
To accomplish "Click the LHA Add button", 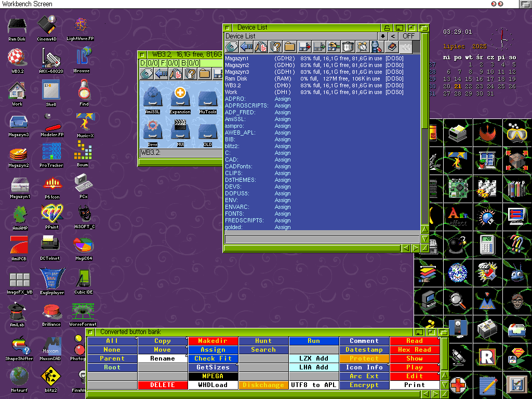I will click(x=314, y=367).
